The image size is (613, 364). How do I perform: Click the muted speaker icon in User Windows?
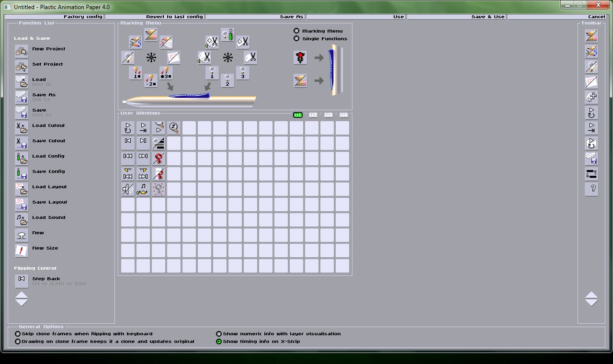[128, 189]
